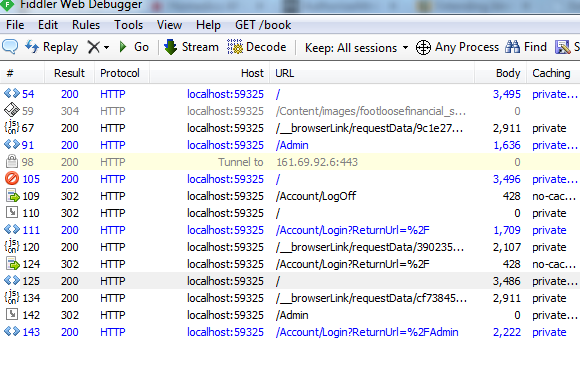Click body size 3,495 in session 54
Viewport: 580px width, 367px height.
[x=506, y=94]
